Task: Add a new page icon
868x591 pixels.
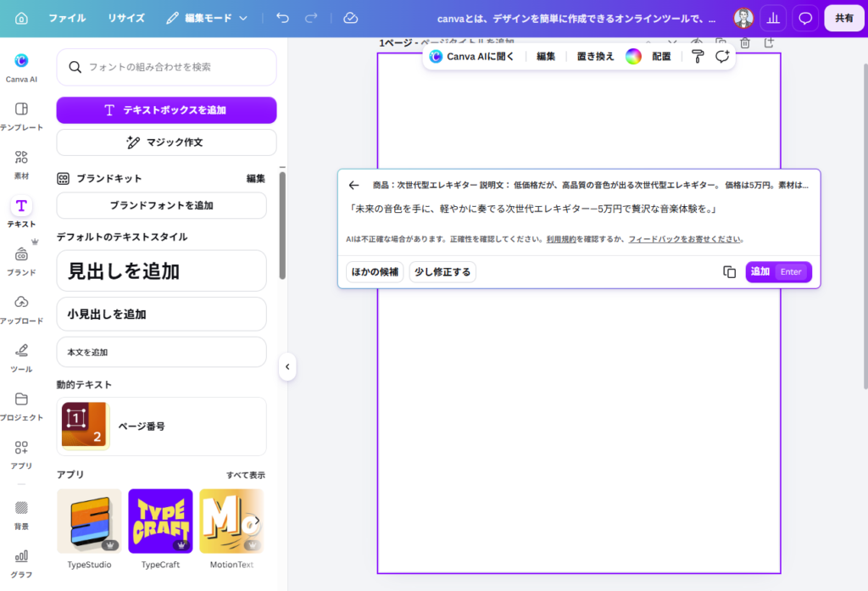Action: coord(769,42)
